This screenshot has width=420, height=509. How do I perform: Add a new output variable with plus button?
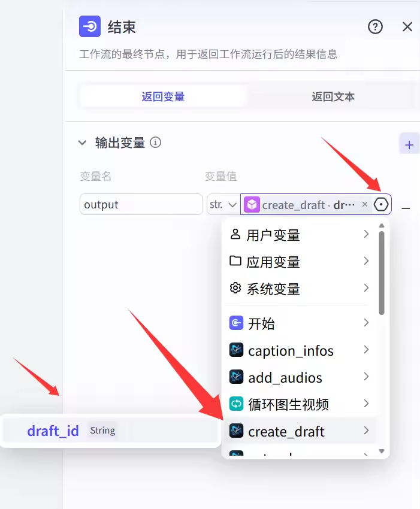(409, 145)
